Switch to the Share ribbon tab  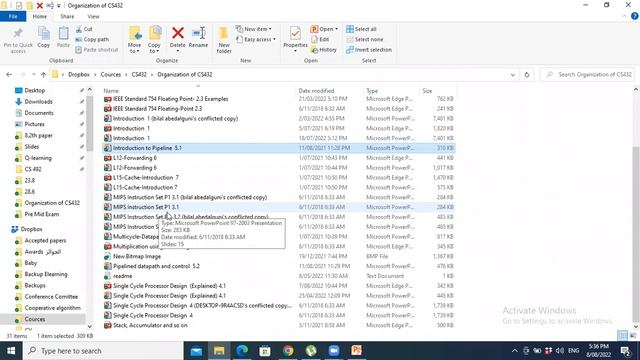pos(67,16)
